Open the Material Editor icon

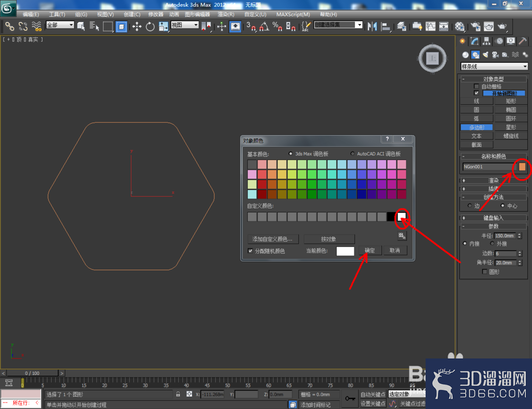[460, 26]
